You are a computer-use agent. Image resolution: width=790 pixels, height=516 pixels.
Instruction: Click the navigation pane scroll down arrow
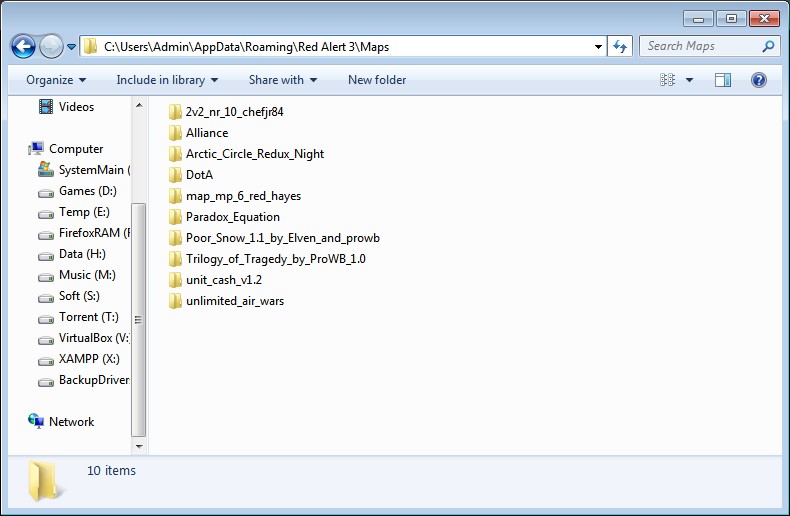[x=139, y=446]
